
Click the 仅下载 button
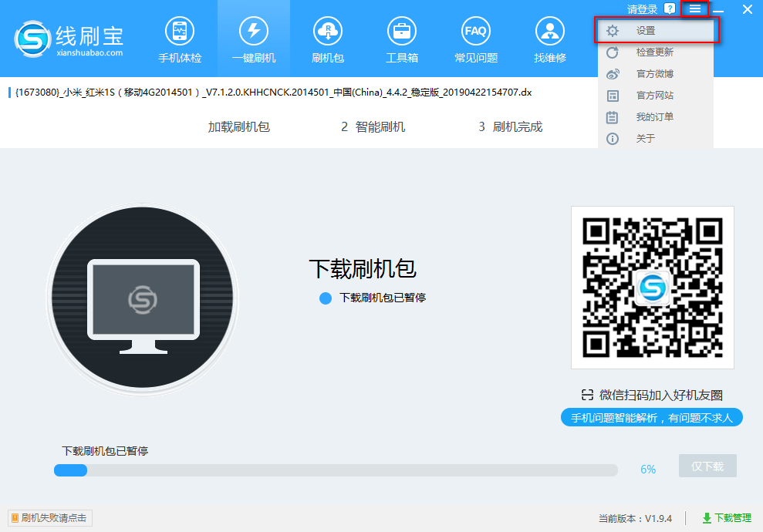coord(707,466)
